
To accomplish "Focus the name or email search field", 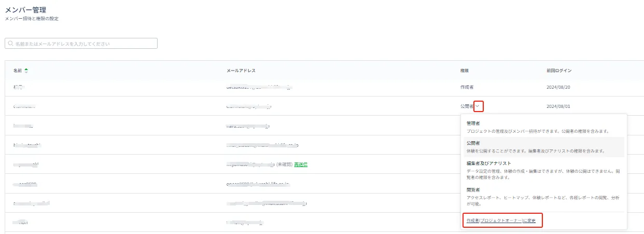I will pos(83,44).
